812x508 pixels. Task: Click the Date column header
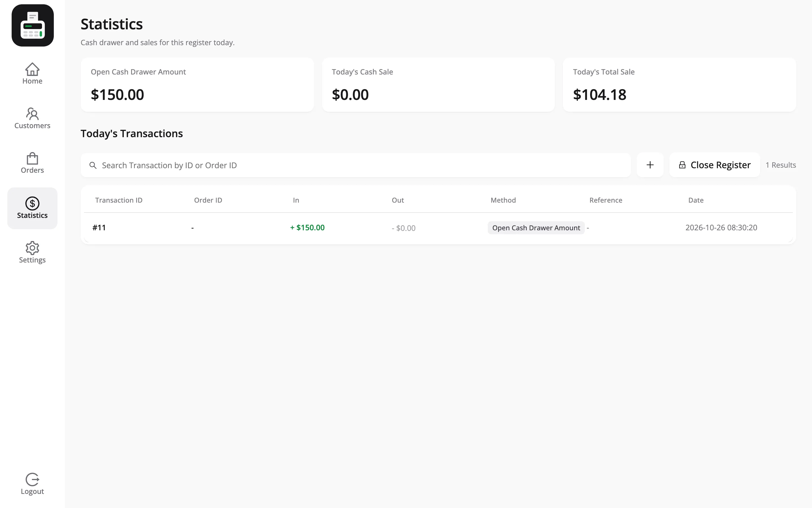pos(696,200)
